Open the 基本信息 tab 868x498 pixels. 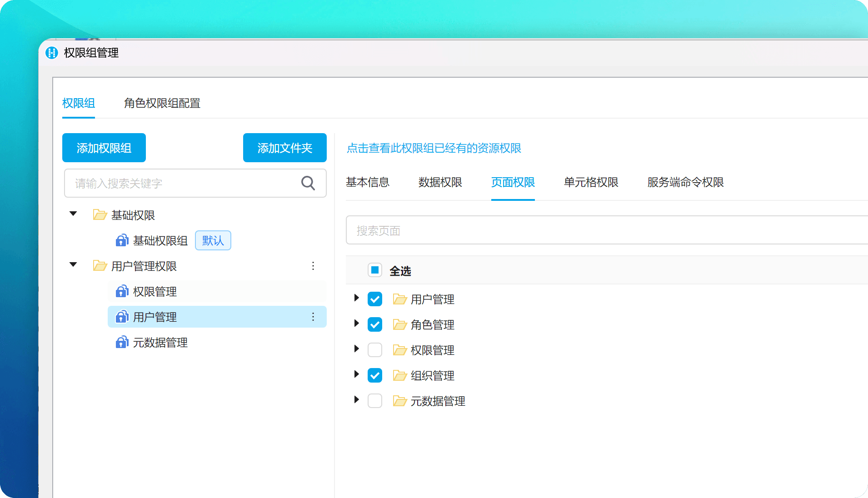368,182
